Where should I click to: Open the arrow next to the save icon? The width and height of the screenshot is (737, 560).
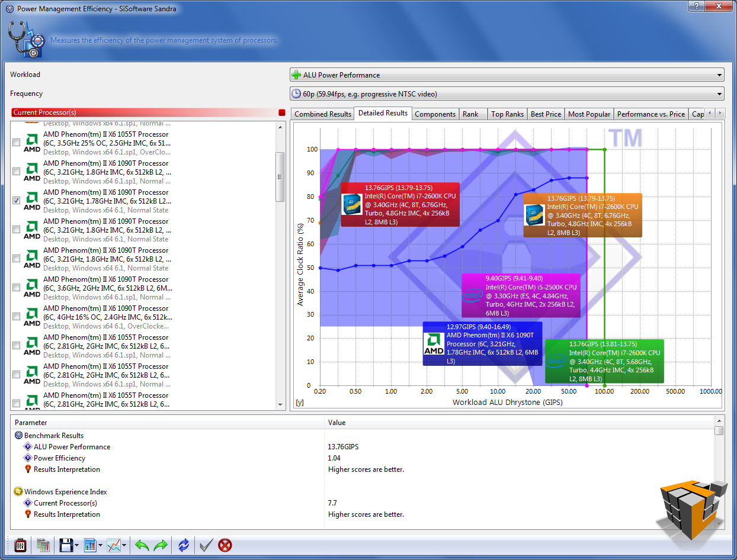pos(77,546)
